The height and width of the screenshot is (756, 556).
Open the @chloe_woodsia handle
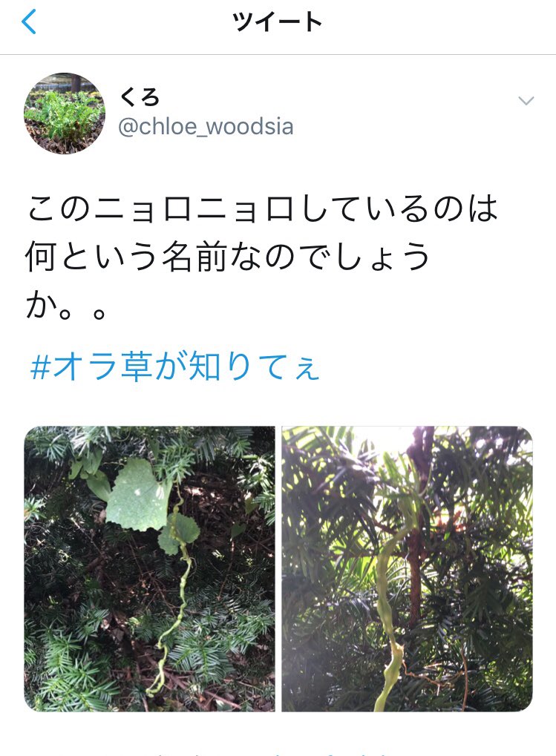(206, 127)
